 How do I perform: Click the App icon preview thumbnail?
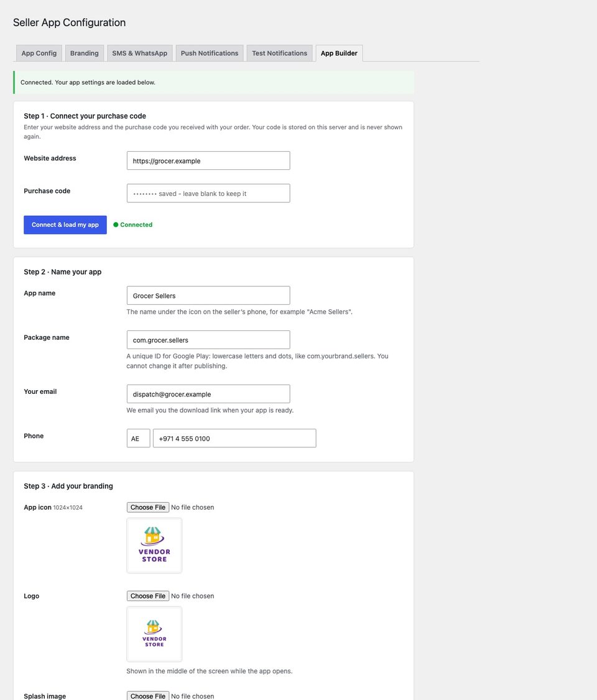pos(154,546)
